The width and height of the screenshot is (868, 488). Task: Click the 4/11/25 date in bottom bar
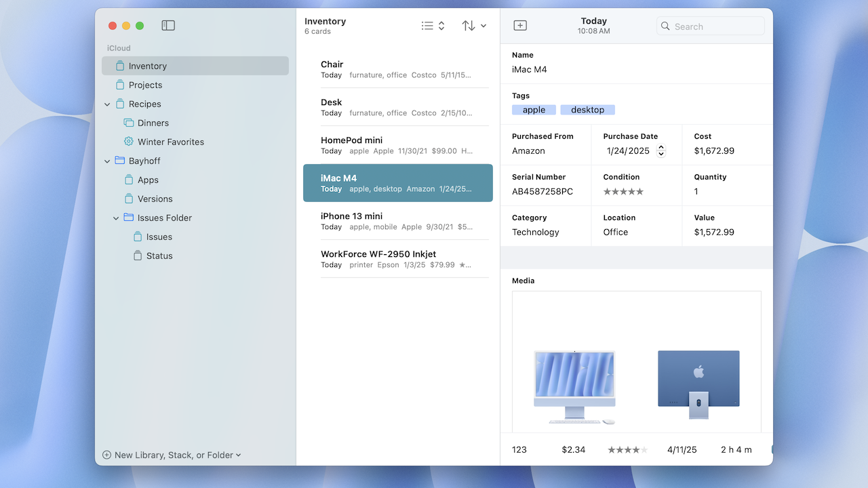[682, 449]
